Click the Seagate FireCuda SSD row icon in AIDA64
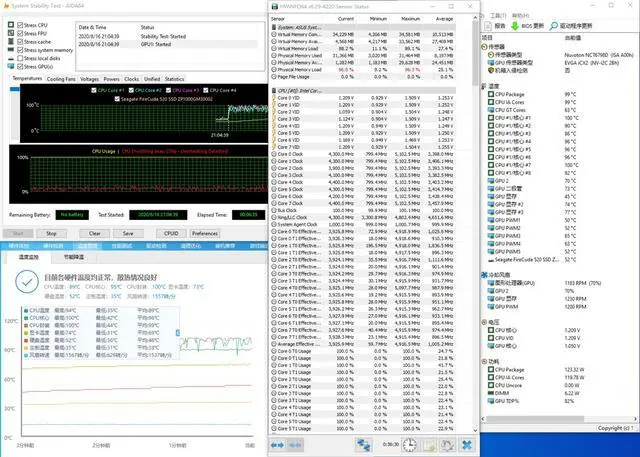Viewport: 640px width, 457px height. point(491,260)
